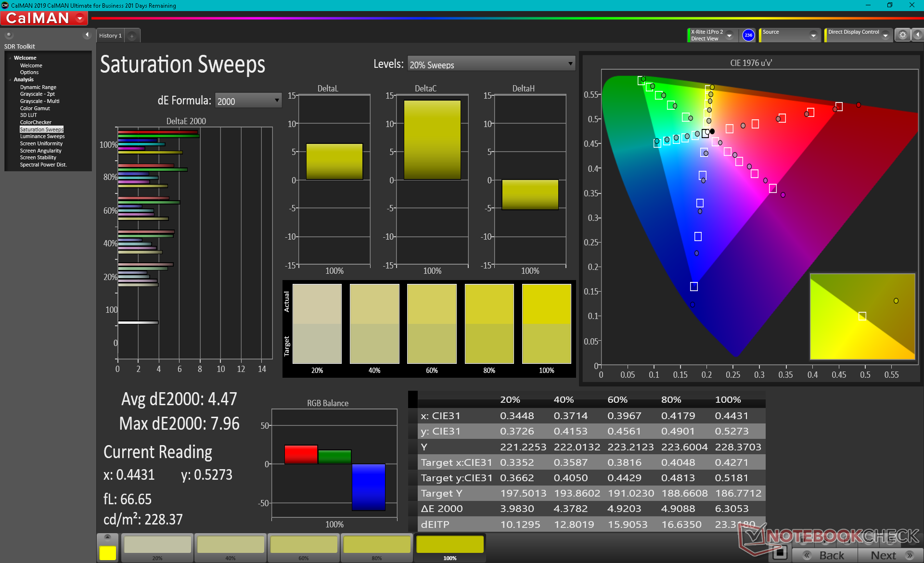
Task: Switch to the History 1 tab
Action: (x=110, y=36)
